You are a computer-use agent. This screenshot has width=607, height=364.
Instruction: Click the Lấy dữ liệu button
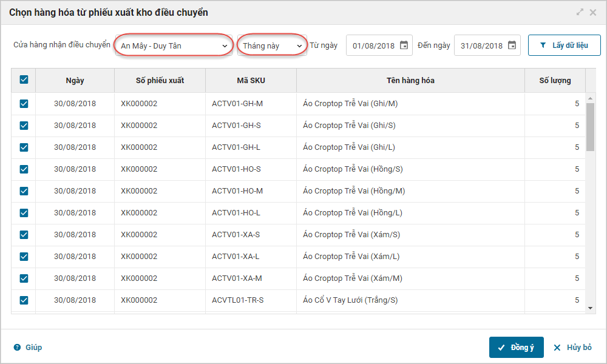pyautogui.click(x=564, y=45)
